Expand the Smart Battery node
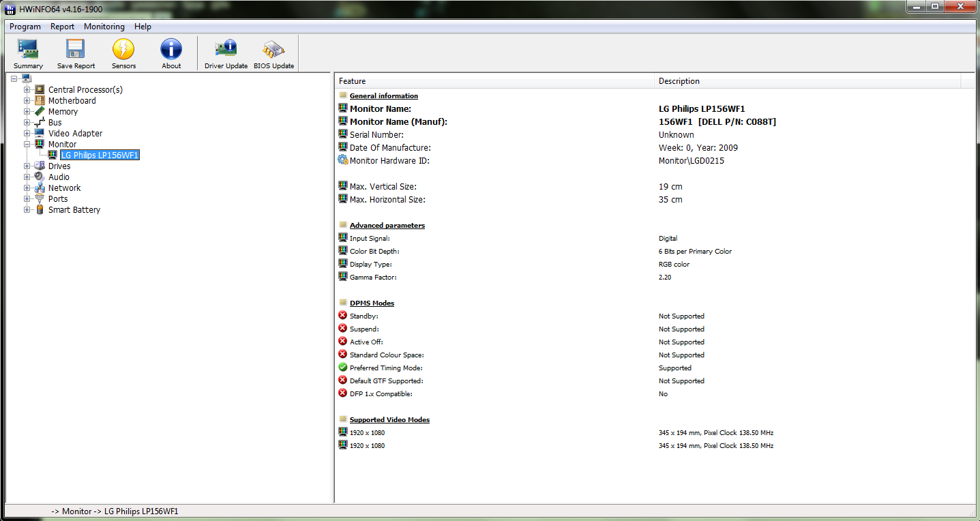The width and height of the screenshot is (980, 521). click(27, 209)
